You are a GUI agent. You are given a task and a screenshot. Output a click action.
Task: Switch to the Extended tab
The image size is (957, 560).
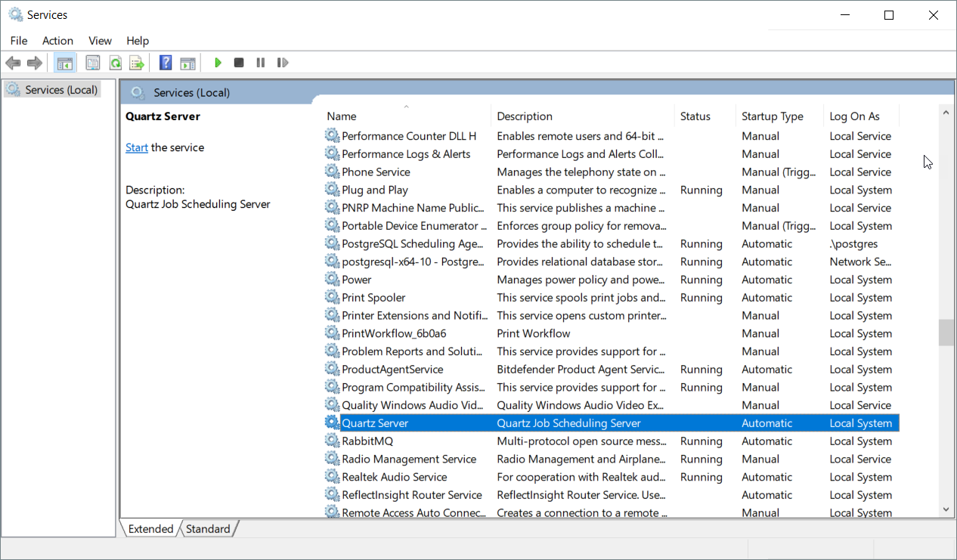(x=150, y=529)
